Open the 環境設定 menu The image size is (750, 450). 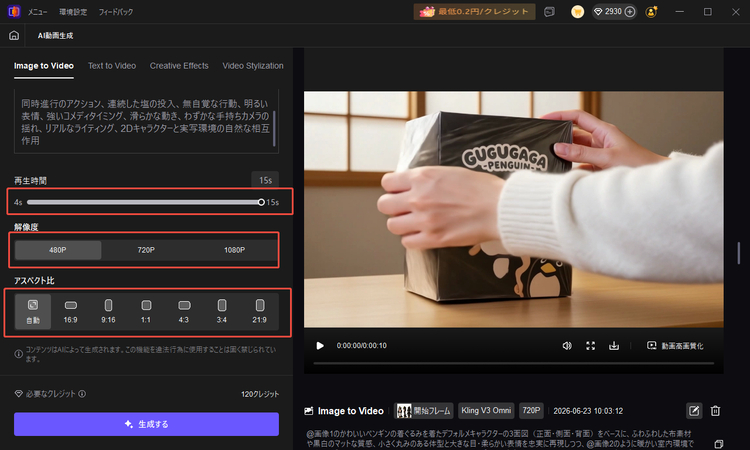(x=73, y=12)
